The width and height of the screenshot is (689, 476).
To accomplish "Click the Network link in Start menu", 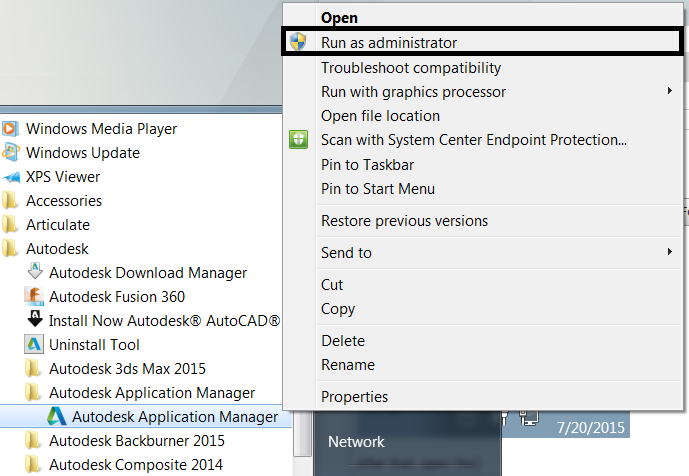I will 356,441.
